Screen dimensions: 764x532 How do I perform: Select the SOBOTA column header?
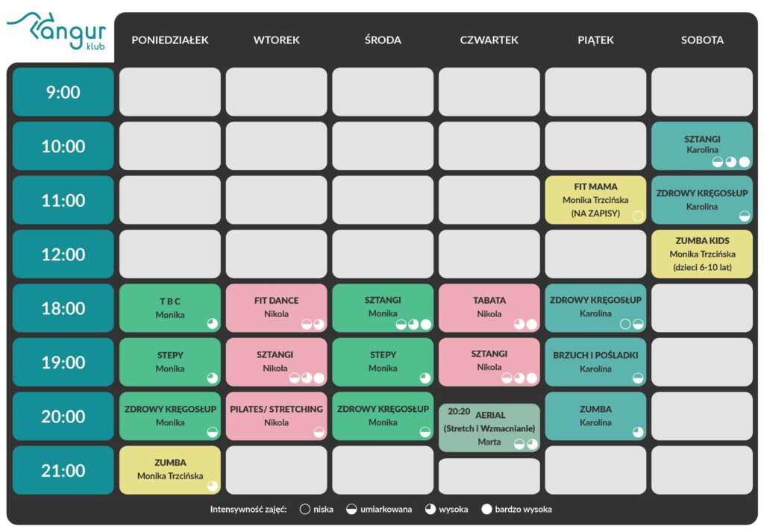[702, 40]
